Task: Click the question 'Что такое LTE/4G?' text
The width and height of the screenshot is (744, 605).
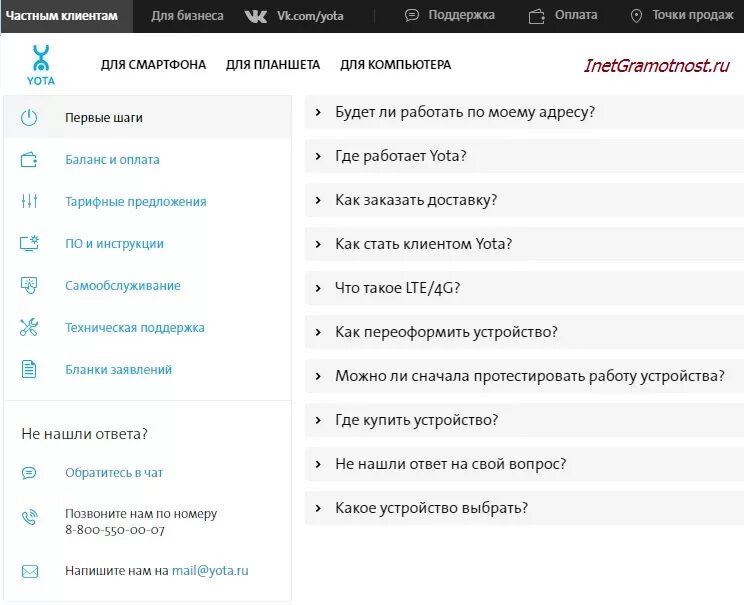Action: point(398,288)
